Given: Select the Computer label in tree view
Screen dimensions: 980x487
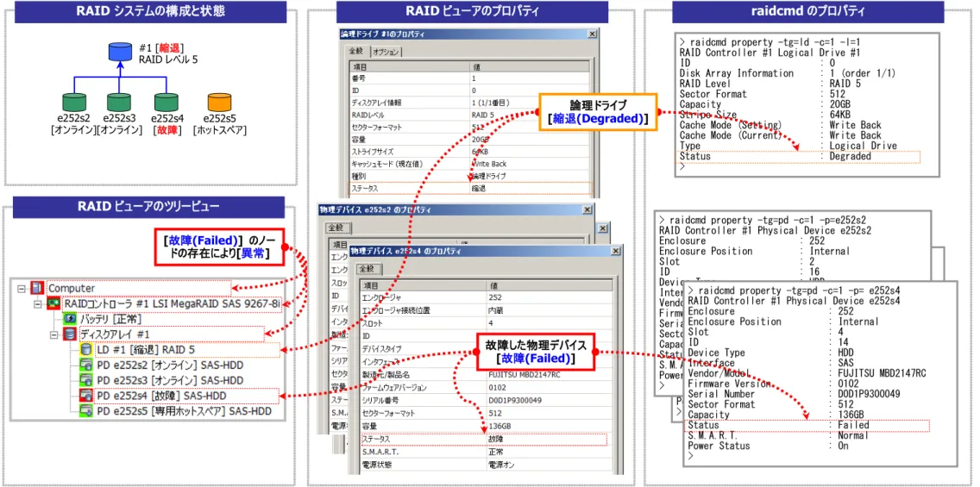Looking at the screenshot, I should (x=72, y=289).
